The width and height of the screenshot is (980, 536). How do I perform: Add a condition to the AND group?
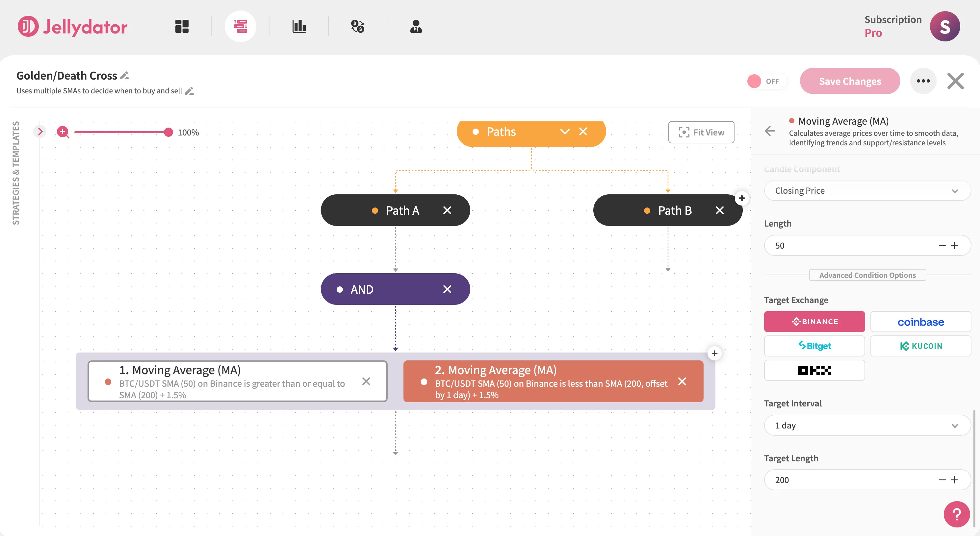(x=714, y=353)
